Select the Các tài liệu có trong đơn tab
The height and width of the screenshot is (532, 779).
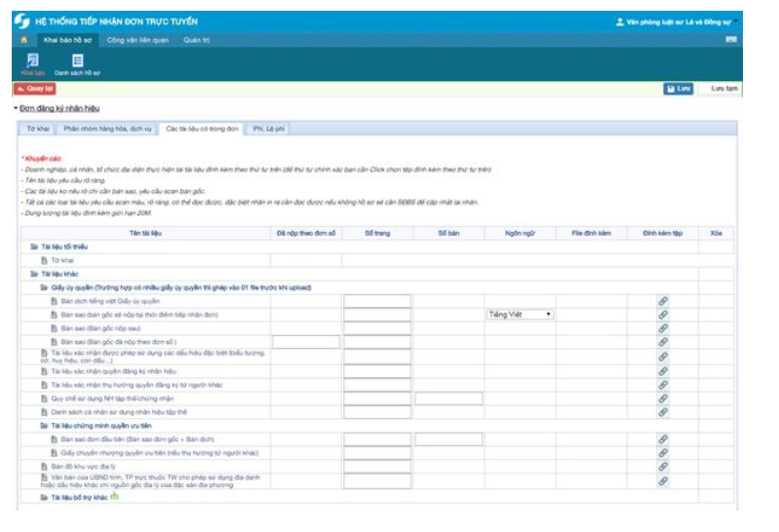(x=202, y=129)
